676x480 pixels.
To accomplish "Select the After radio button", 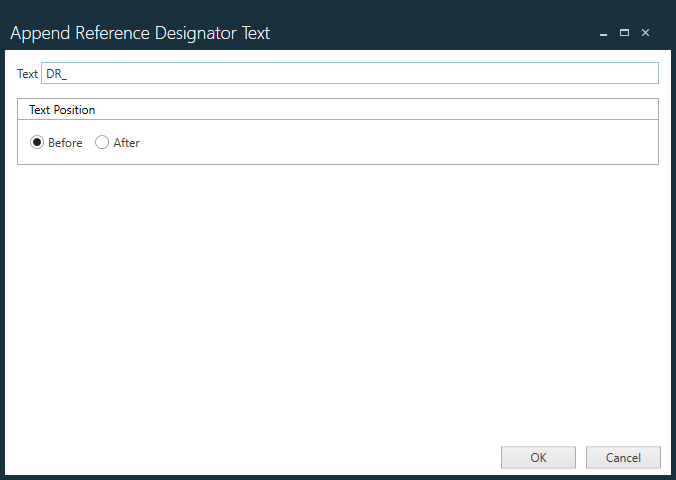I will [102, 142].
